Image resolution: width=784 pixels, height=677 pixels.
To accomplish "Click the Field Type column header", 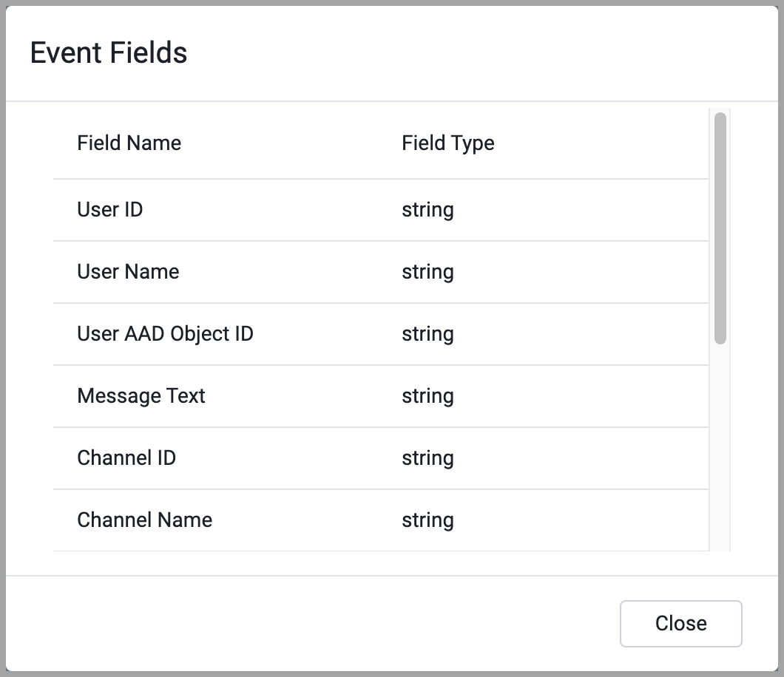I will [447, 143].
